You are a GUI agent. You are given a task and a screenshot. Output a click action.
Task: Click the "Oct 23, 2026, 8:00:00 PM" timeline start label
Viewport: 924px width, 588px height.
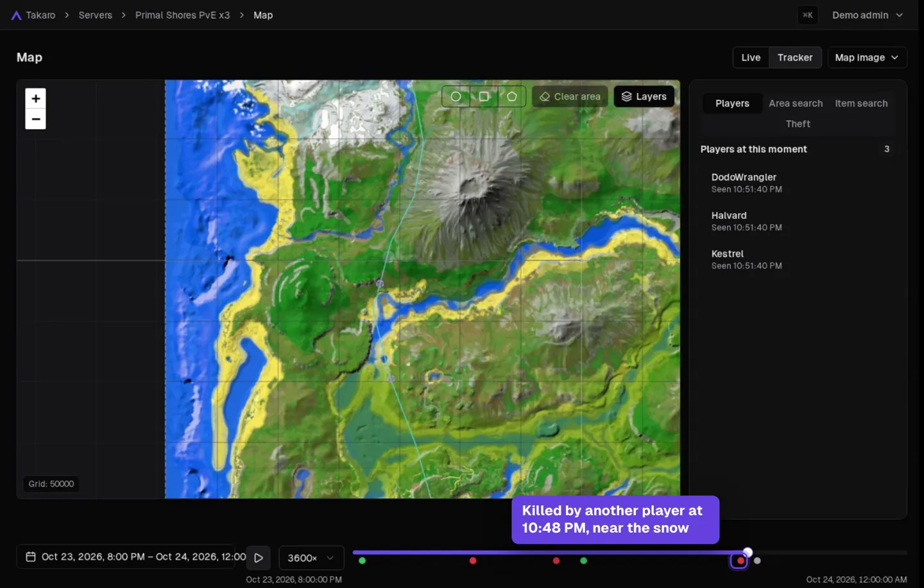[294, 580]
